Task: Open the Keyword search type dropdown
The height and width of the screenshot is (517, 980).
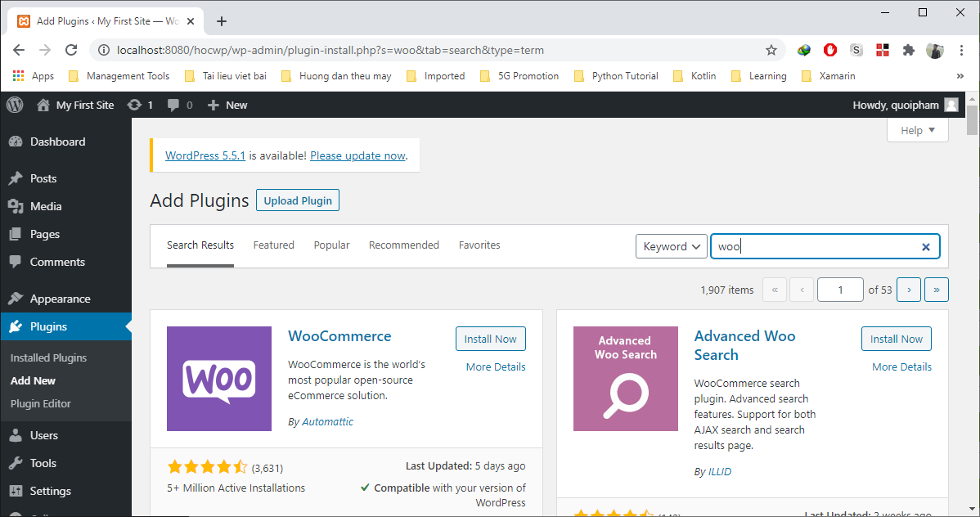Action: [x=672, y=246]
